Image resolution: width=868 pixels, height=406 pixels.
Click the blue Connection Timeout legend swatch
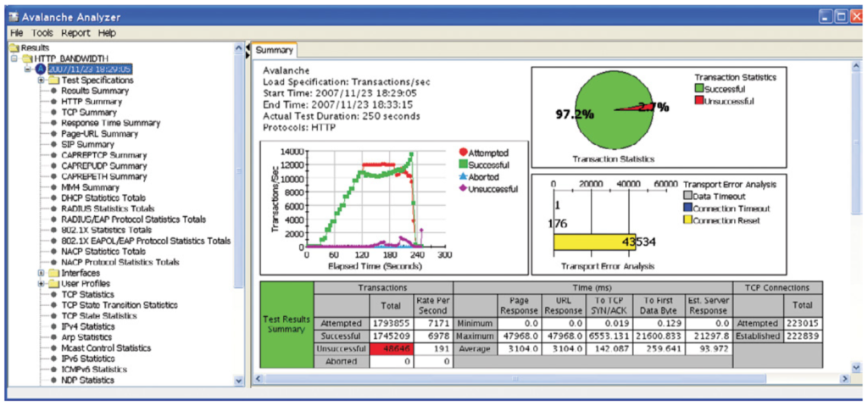688,209
